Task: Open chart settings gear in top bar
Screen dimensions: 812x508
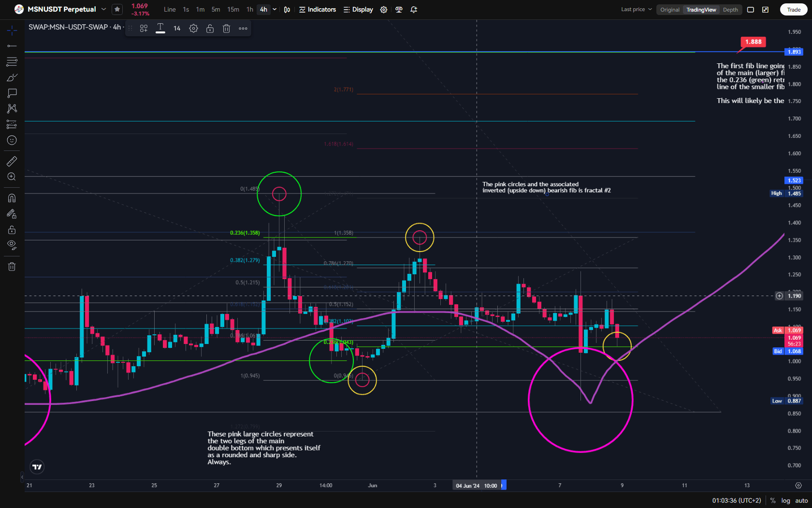Action: [x=384, y=9]
